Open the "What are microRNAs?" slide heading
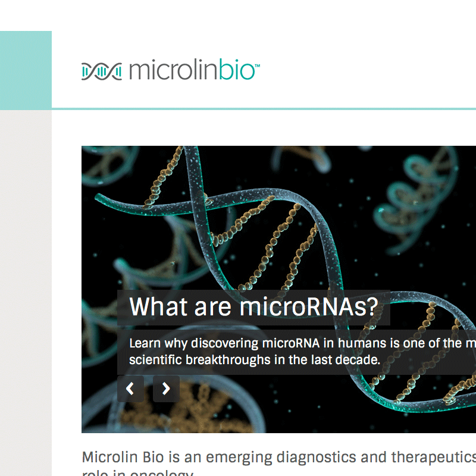The image size is (476, 476). [x=253, y=307]
